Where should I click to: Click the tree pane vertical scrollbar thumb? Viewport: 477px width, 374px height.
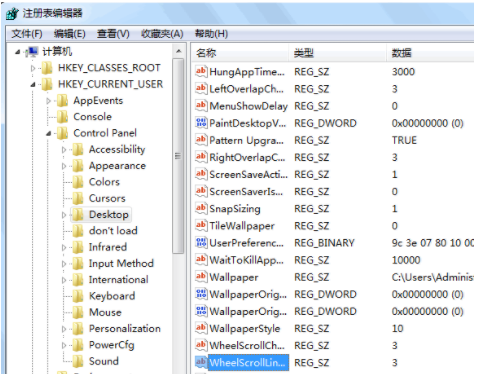(178, 156)
